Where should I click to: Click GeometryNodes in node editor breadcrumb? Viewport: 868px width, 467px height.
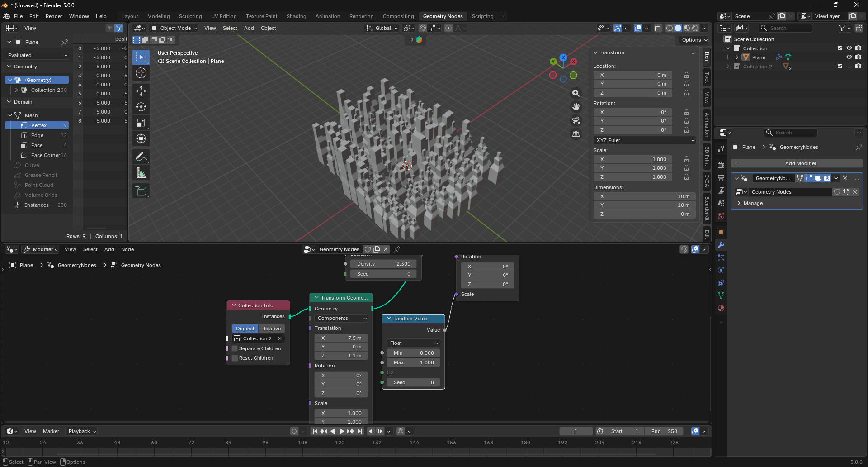tap(77, 265)
